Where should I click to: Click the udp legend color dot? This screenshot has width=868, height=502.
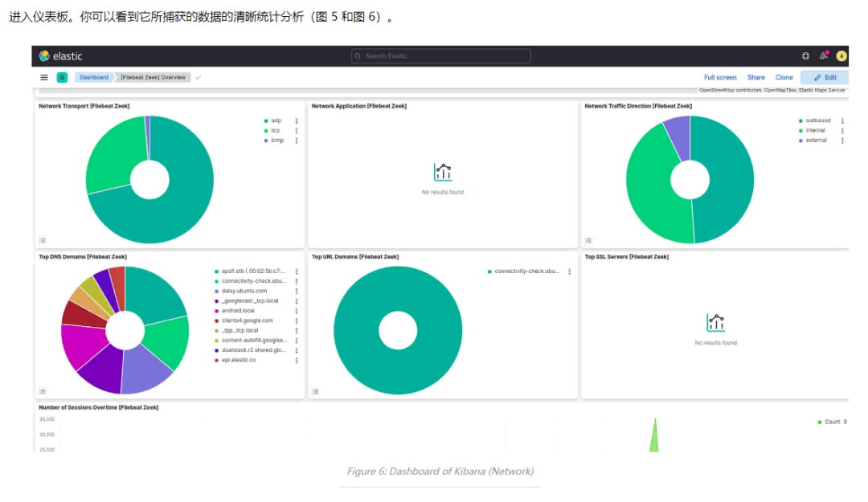(266, 120)
